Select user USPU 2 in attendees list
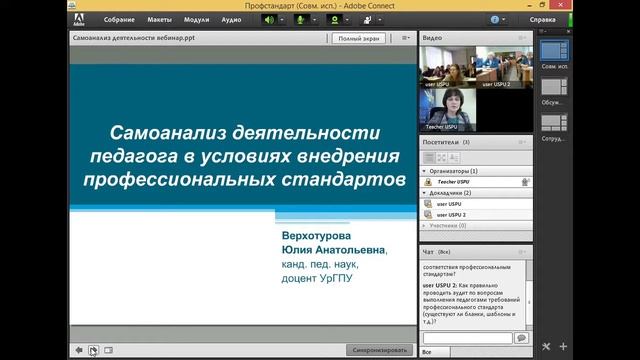The width and height of the screenshot is (640, 360). pos(476,215)
